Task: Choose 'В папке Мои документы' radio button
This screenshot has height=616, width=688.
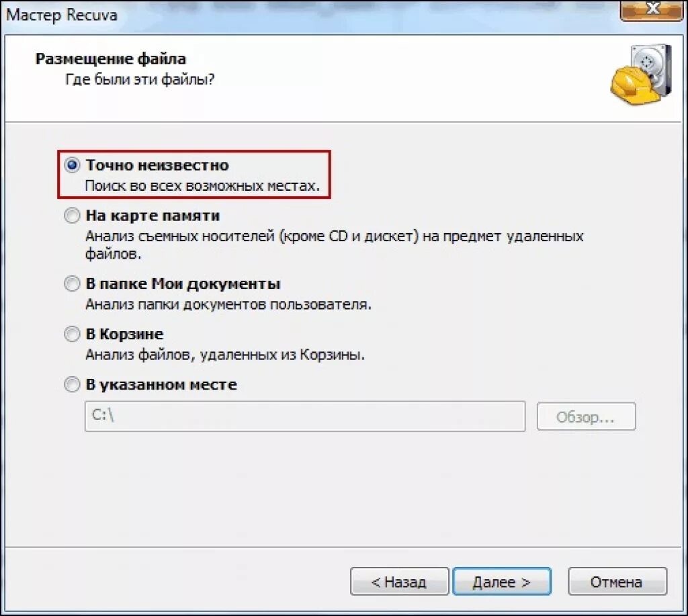Action: pos(72,283)
